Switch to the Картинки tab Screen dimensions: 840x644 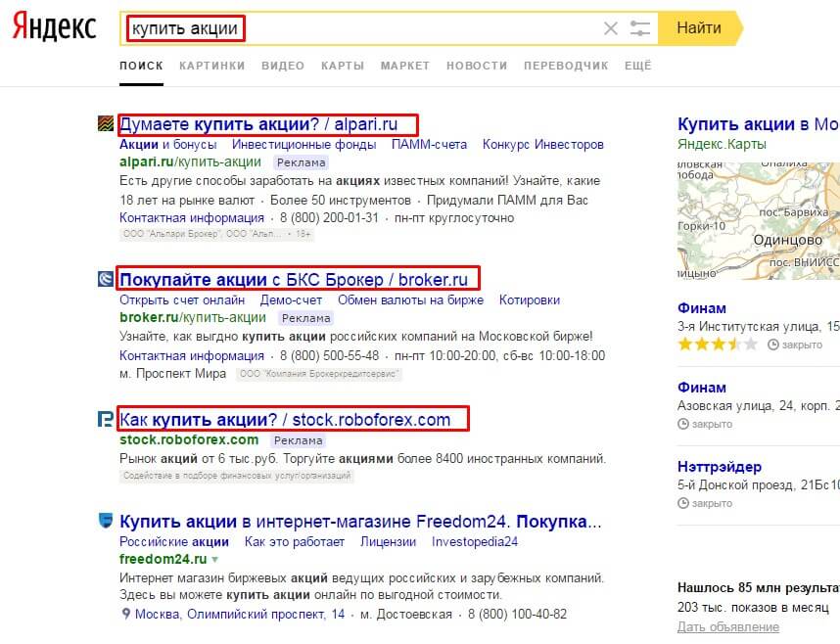coord(212,66)
